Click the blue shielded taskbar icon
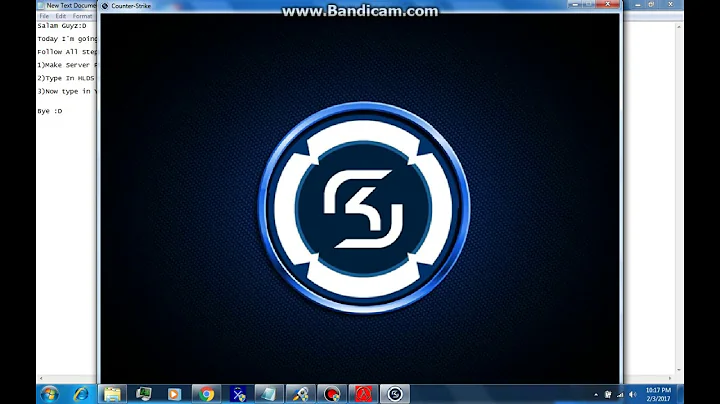Viewport: 720px width, 404px height. pyautogui.click(x=238, y=394)
